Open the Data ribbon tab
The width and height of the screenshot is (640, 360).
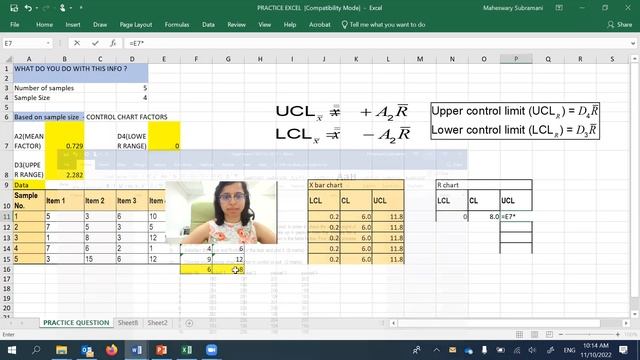[x=208, y=24]
